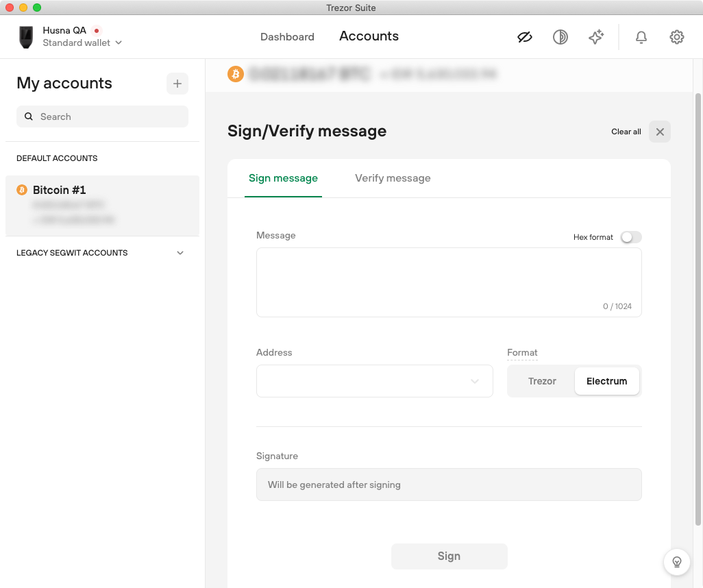The height and width of the screenshot is (588, 703).
Task: Open the sparkle early access icon
Action: click(x=596, y=37)
